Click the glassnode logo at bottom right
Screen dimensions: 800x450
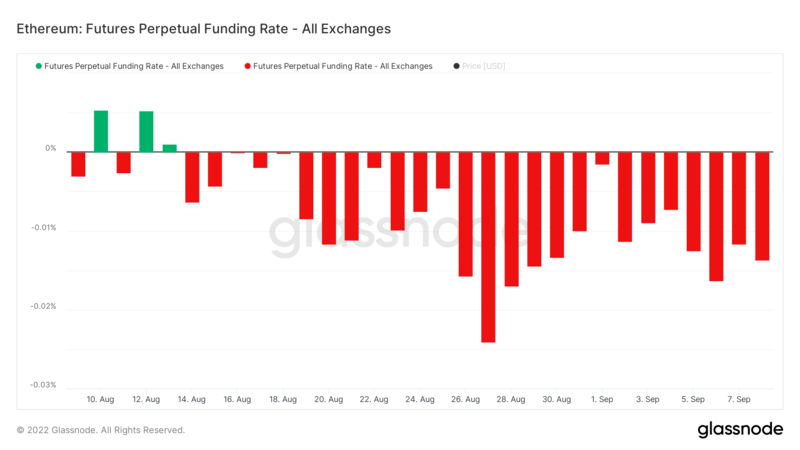click(740, 429)
